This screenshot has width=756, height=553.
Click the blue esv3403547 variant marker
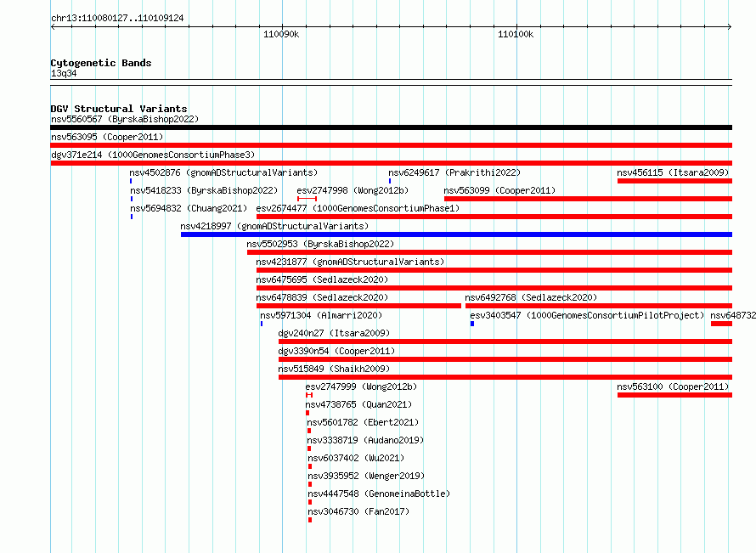(x=472, y=324)
